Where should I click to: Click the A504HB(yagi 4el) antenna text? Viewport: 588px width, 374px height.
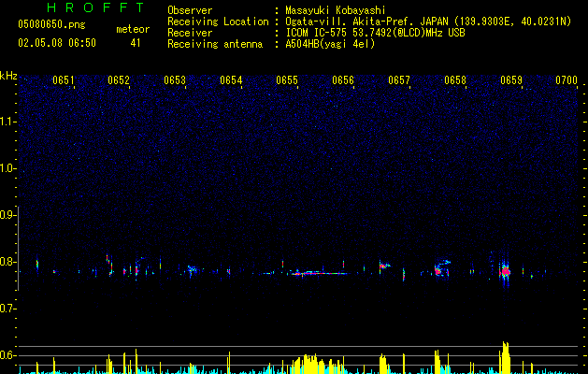(330, 44)
